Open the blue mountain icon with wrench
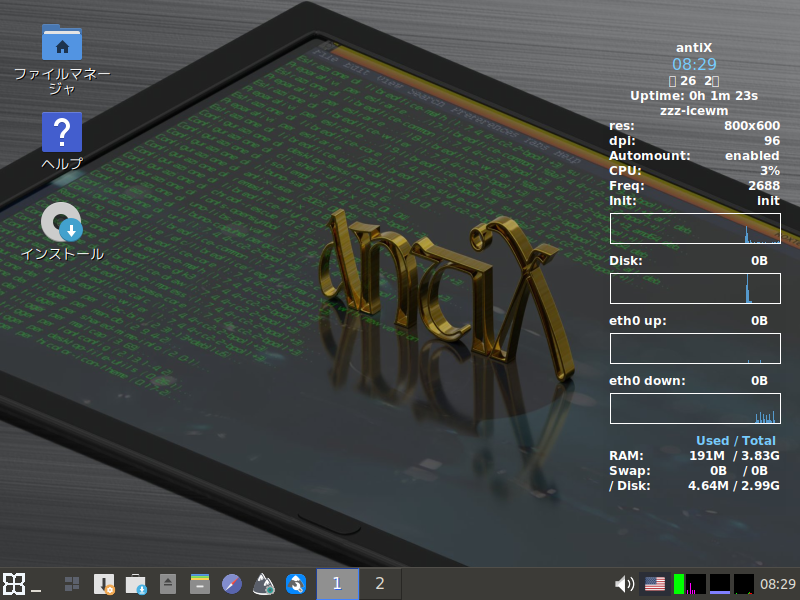800x600 pixels. pyautogui.click(x=296, y=584)
